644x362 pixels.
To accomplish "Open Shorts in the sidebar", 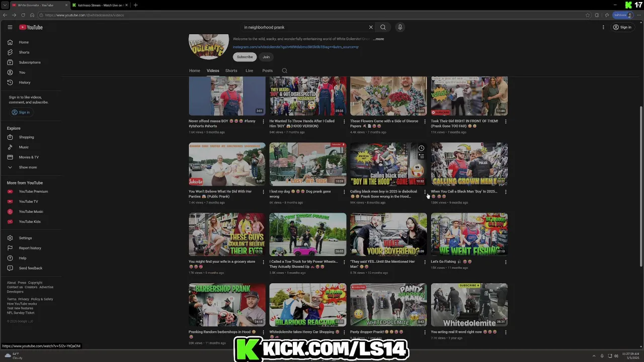I will [31, 52].
